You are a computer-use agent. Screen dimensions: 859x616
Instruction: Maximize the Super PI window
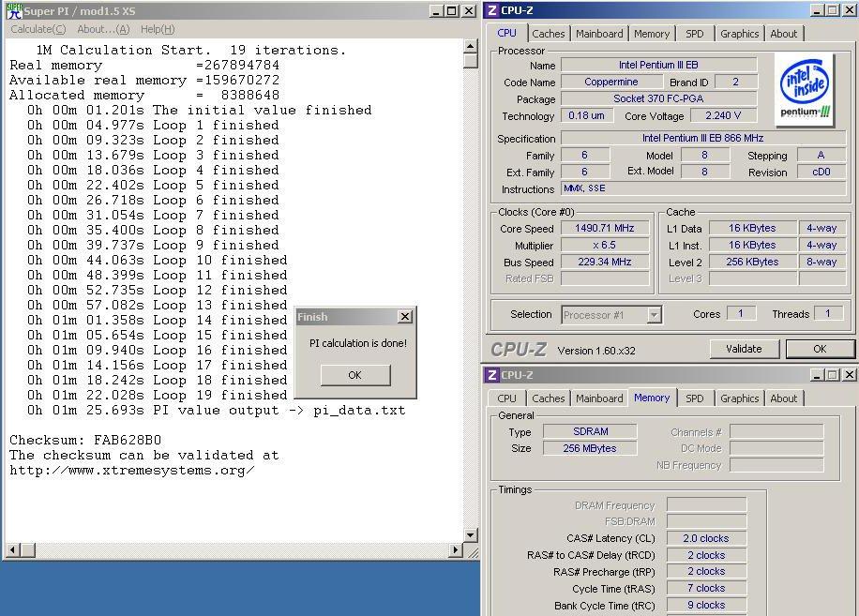pos(451,11)
